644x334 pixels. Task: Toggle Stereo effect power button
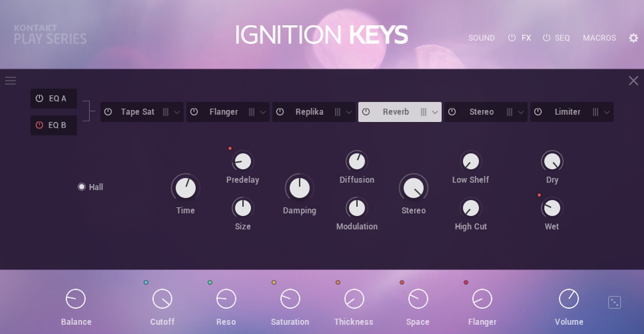[452, 112]
